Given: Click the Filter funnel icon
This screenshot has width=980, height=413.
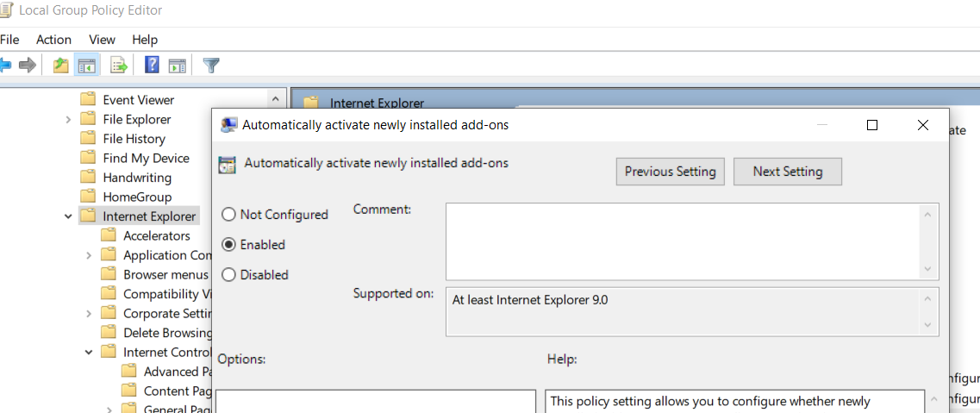Looking at the screenshot, I should coord(210,65).
